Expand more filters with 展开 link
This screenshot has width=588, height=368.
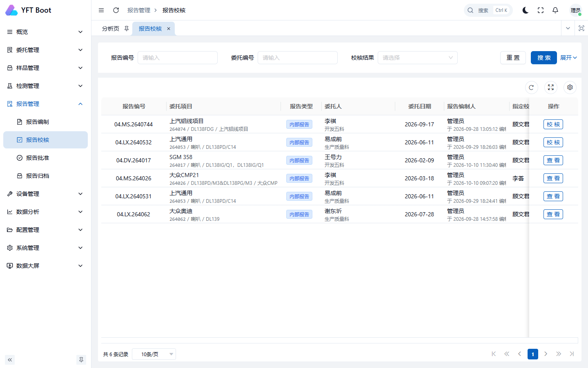coord(568,58)
